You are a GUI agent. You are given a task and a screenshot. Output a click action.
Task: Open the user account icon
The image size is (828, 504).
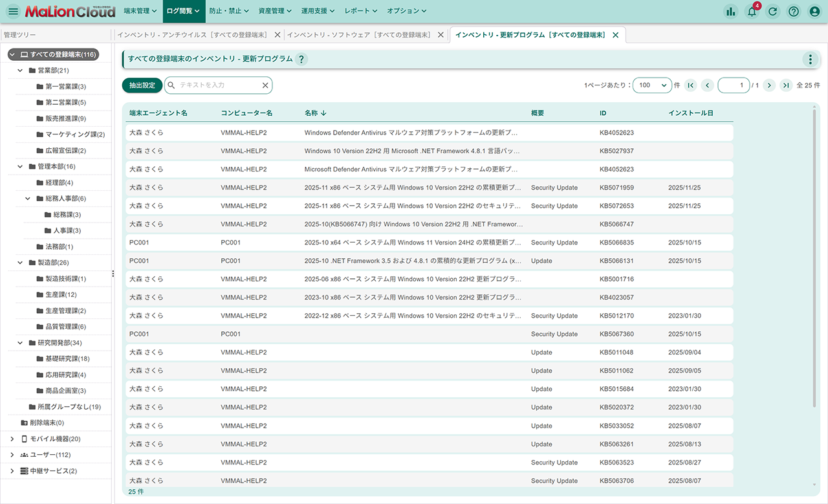click(814, 11)
